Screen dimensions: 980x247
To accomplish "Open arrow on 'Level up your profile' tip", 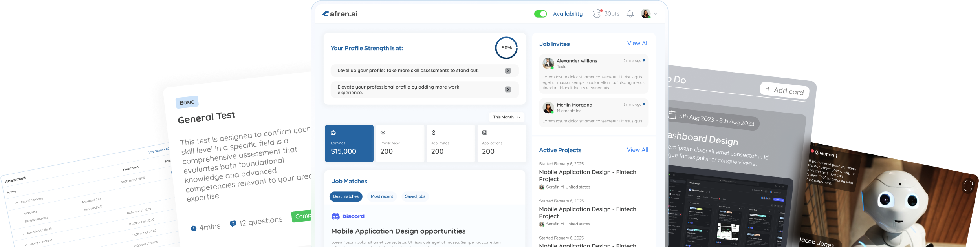I will 508,71.
